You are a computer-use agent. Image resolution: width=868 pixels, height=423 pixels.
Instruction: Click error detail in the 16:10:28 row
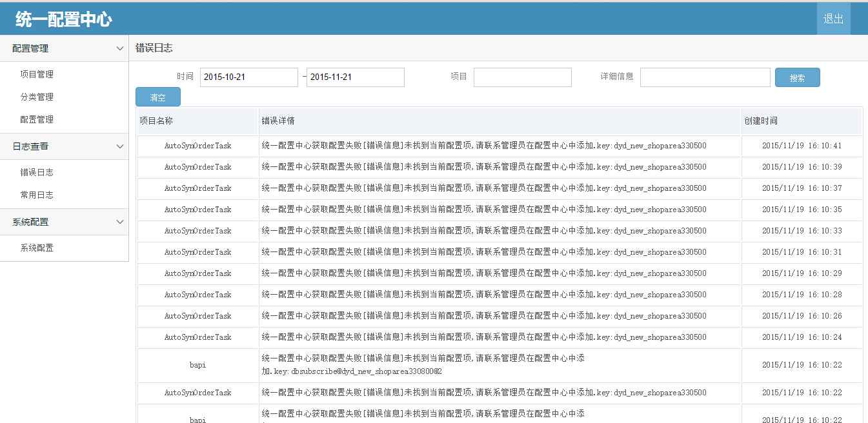click(484, 295)
